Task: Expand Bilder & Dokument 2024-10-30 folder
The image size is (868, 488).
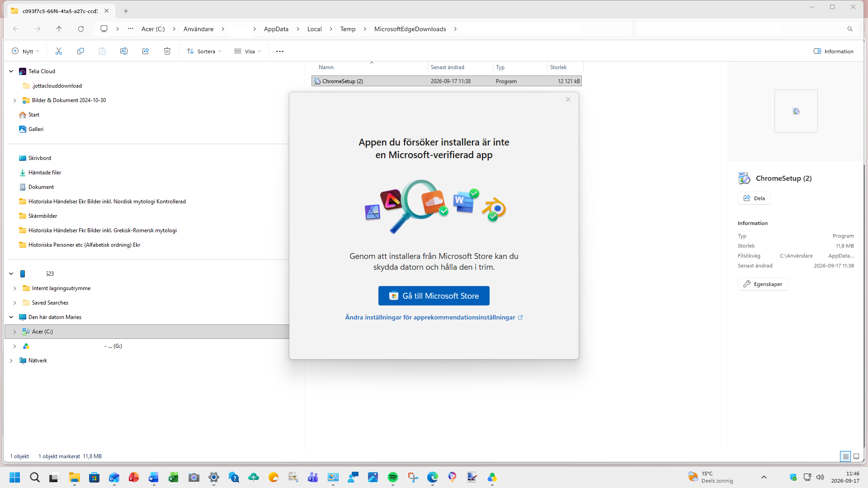Action: click(x=15, y=100)
